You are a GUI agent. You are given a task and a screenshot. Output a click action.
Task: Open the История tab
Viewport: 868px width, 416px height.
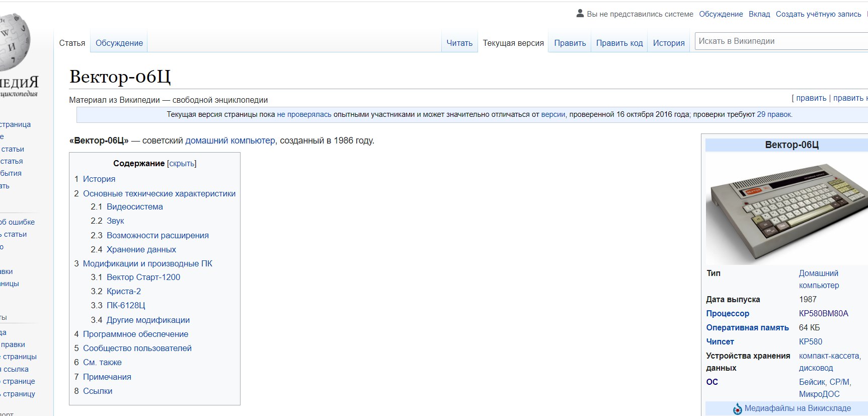pyautogui.click(x=668, y=43)
